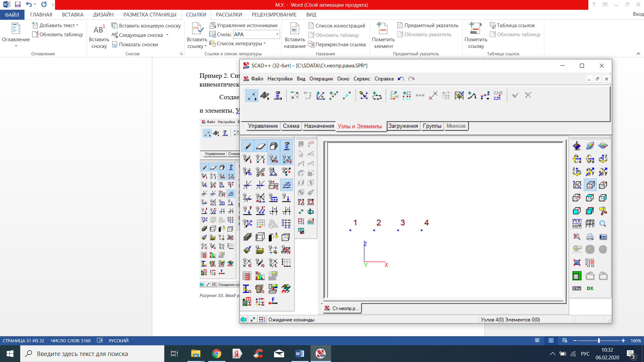Click the force F arrow icon at panel bottom
The width and height of the screenshot is (644, 362).
[273, 301]
